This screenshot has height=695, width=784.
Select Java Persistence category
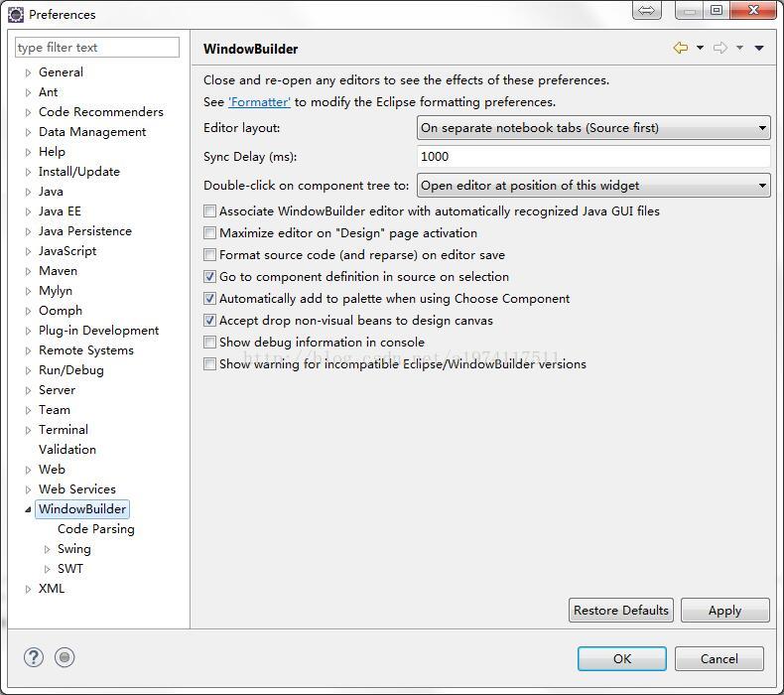click(x=85, y=231)
